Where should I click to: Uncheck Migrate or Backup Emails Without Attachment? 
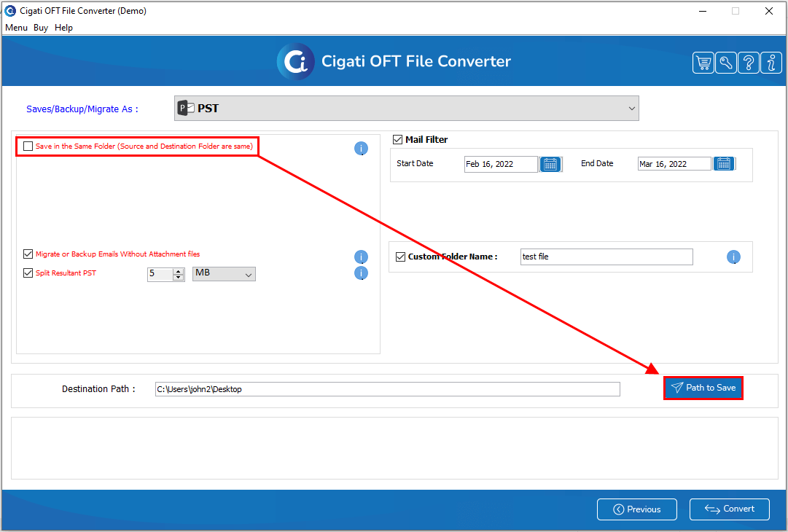(28, 254)
